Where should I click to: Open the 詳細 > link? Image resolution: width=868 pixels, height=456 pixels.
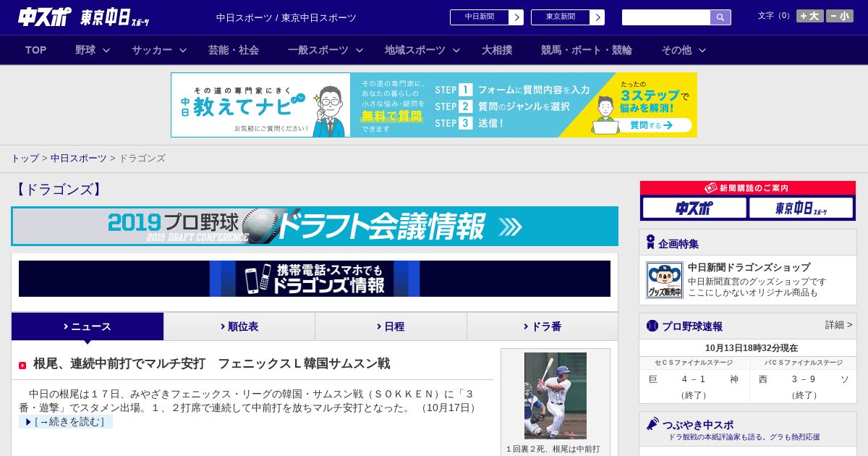[x=839, y=325]
